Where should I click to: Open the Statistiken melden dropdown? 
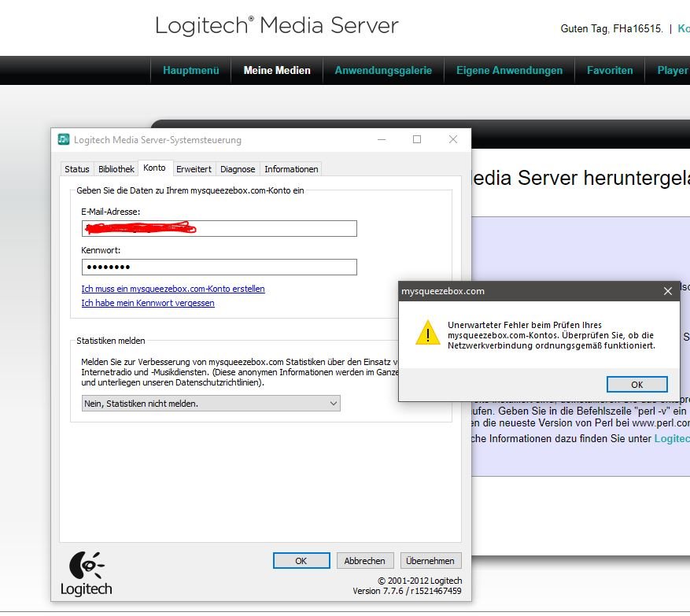[x=211, y=404]
